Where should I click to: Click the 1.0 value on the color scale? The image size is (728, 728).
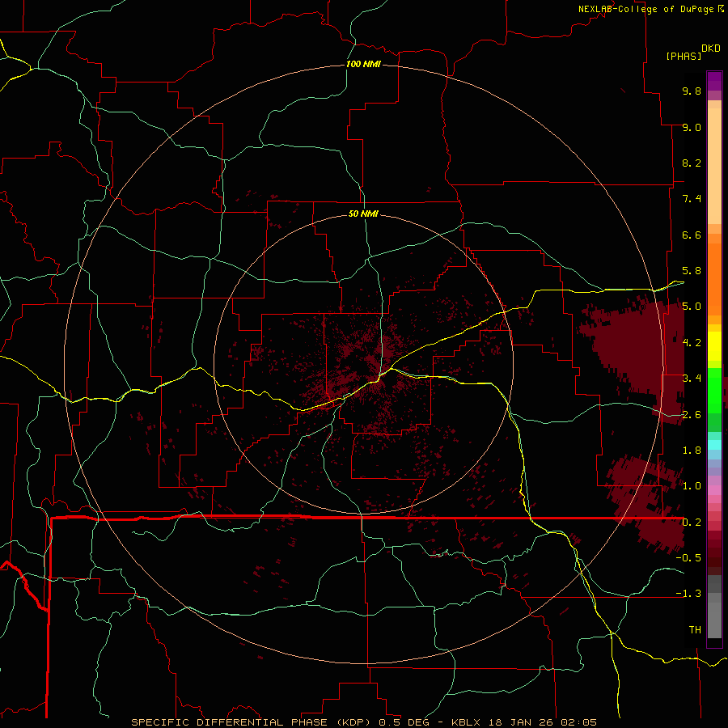692,486
